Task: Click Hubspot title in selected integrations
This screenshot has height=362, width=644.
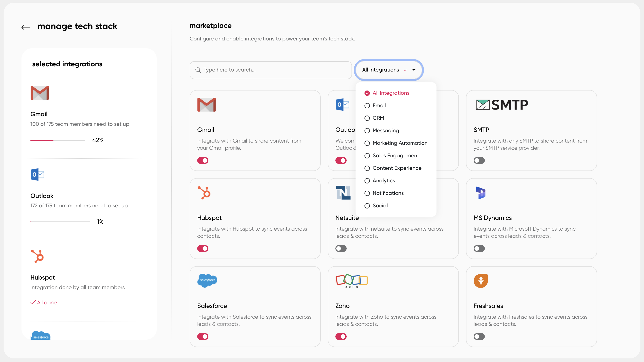Action: (x=42, y=277)
